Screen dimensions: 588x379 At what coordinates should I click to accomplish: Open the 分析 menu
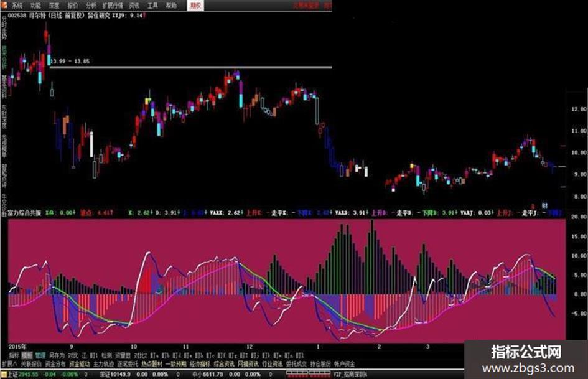pyautogui.click(x=91, y=5)
